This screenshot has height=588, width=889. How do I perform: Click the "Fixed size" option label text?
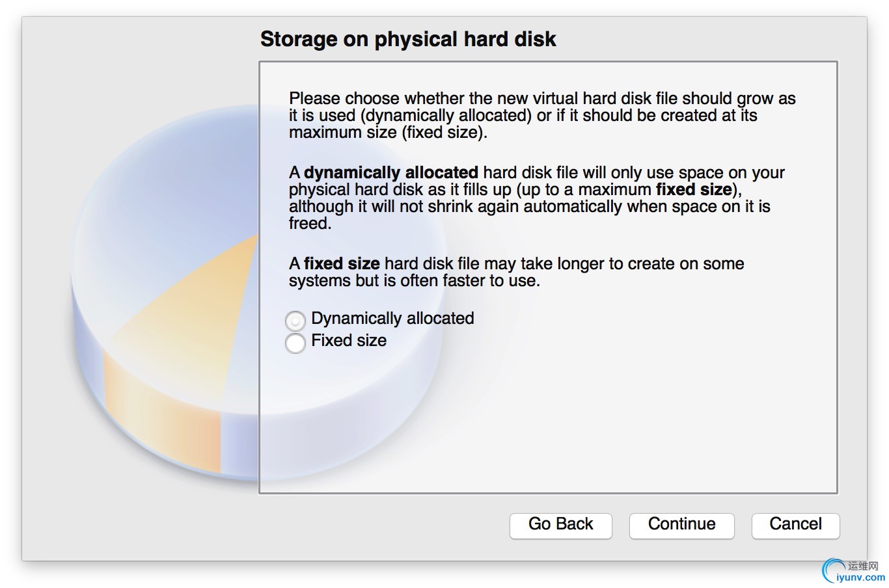click(x=349, y=340)
